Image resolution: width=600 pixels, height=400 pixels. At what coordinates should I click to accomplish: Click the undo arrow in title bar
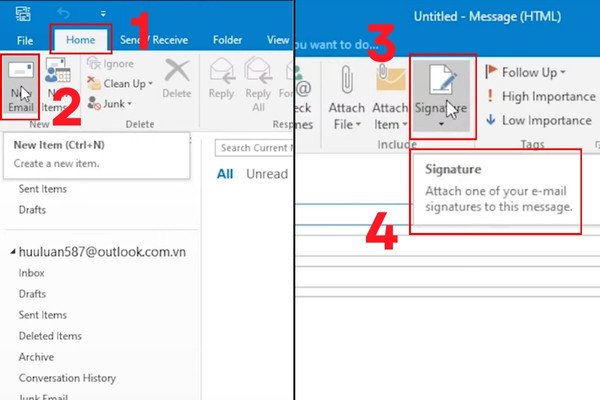tap(64, 14)
